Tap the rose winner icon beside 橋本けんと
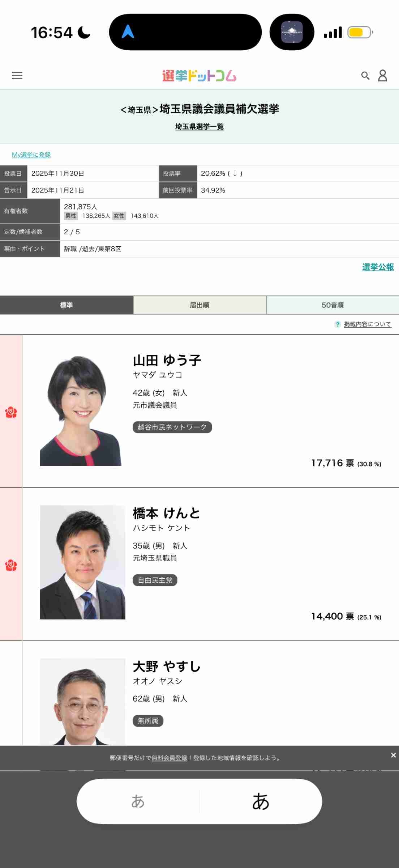Screen dimensions: 399x868 (11, 565)
